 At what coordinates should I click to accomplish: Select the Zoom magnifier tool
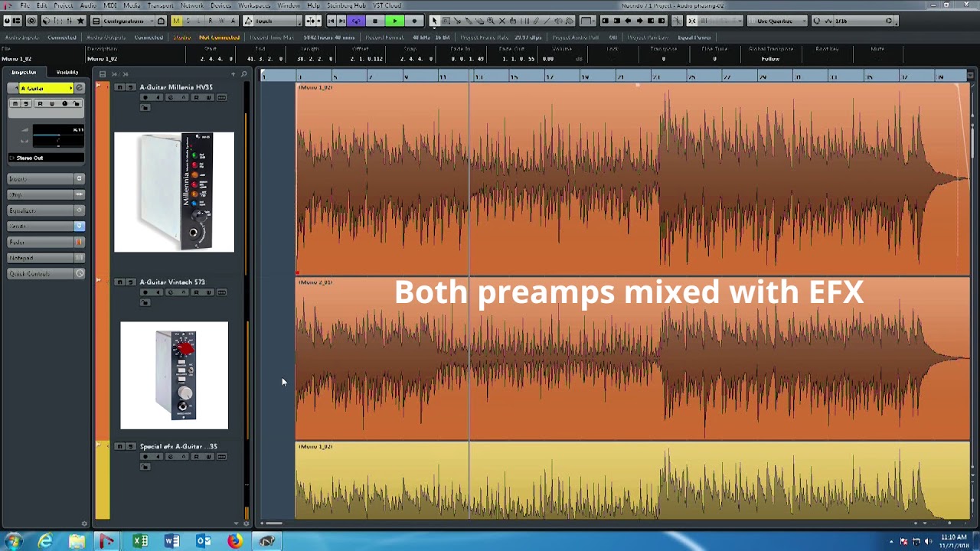(x=491, y=21)
